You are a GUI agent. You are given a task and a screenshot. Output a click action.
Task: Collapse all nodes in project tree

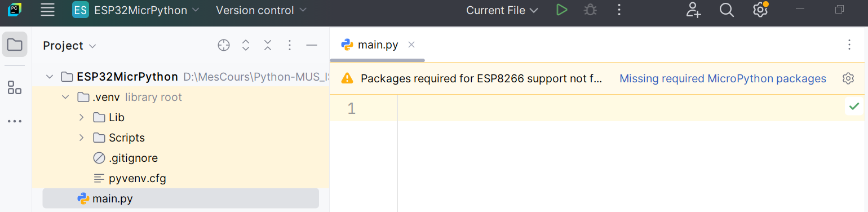[268, 46]
